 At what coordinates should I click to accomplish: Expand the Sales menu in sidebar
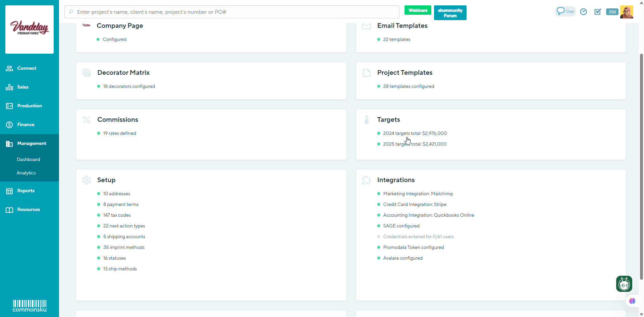[23, 87]
